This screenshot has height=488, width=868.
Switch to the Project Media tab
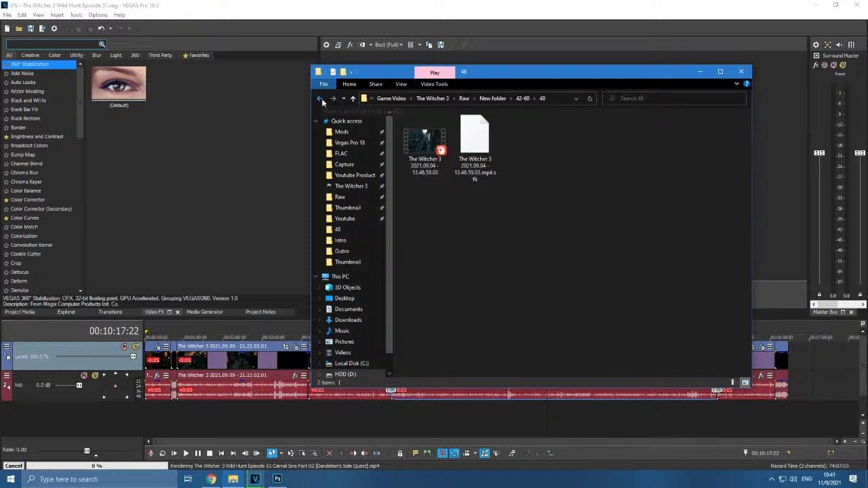pos(19,312)
